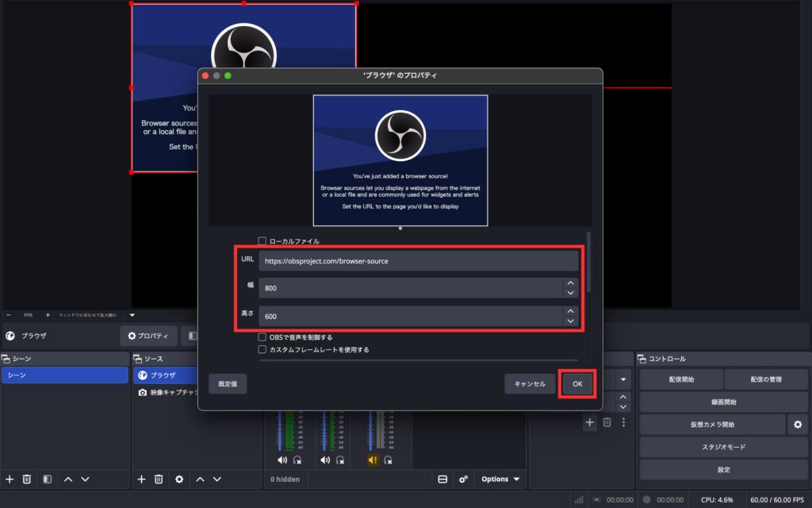Select ブラウザ in the Sources list
812x508 pixels.
(x=166, y=375)
